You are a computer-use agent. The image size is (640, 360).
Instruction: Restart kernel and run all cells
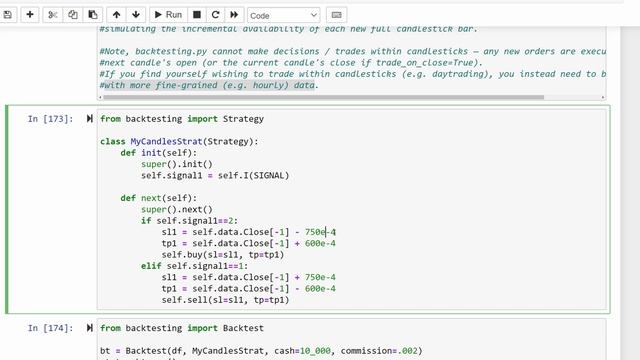[x=234, y=15]
